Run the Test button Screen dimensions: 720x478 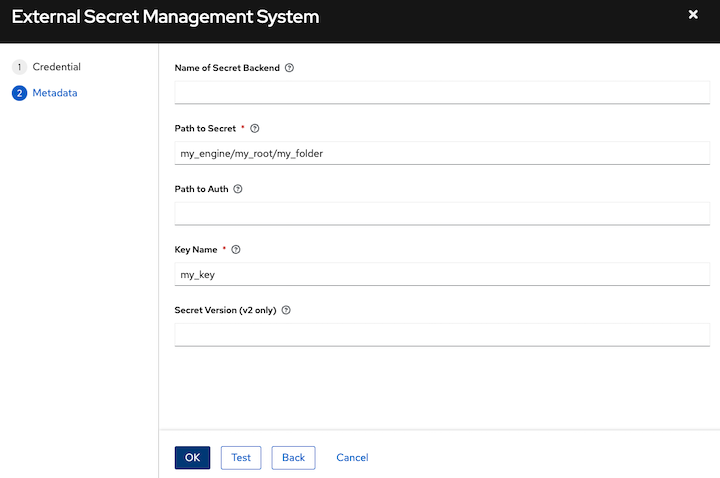click(241, 458)
